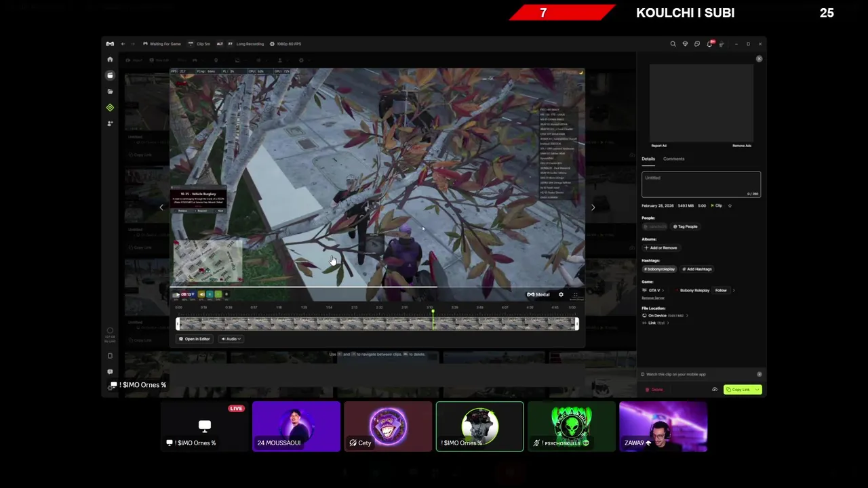Open the Copy Link dropdown arrow

coord(757,390)
